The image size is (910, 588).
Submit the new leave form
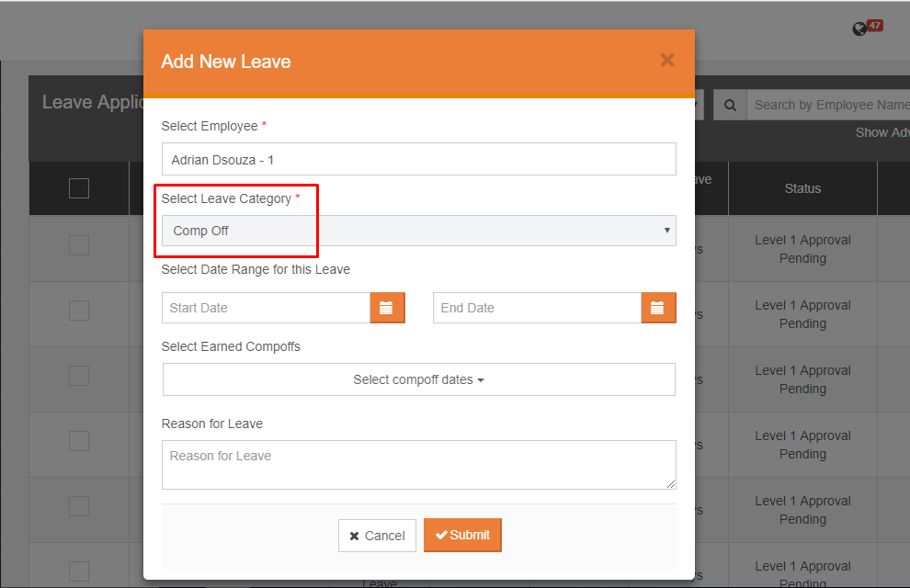462,536
